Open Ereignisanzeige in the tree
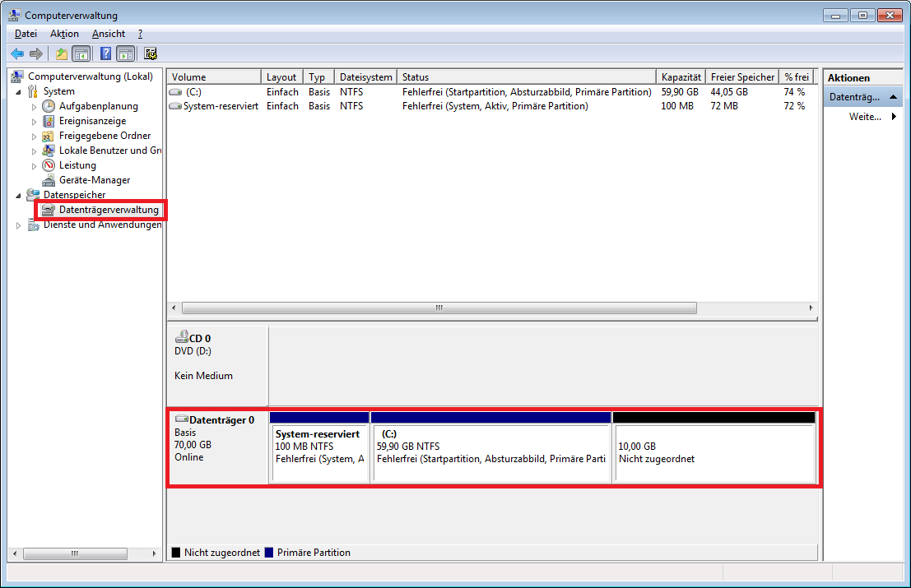The height and width of the screenshot is (588, 911). [92, 121]
